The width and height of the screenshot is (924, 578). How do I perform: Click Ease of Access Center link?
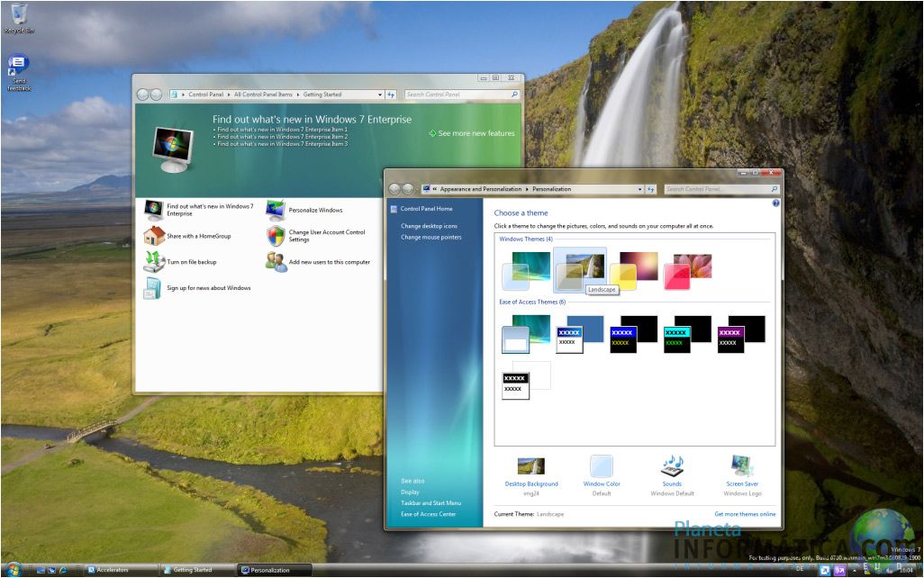(429, 514)
